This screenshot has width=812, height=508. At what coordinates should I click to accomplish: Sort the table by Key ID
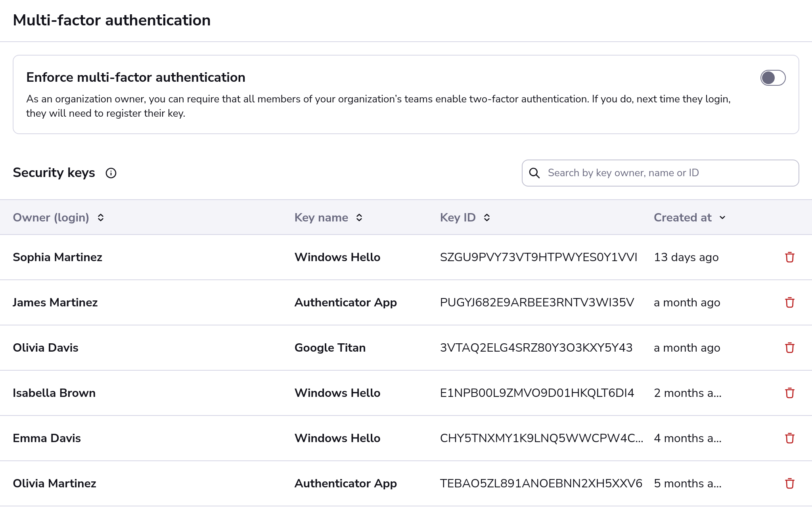pyautogui.click(x=487, y=217)
